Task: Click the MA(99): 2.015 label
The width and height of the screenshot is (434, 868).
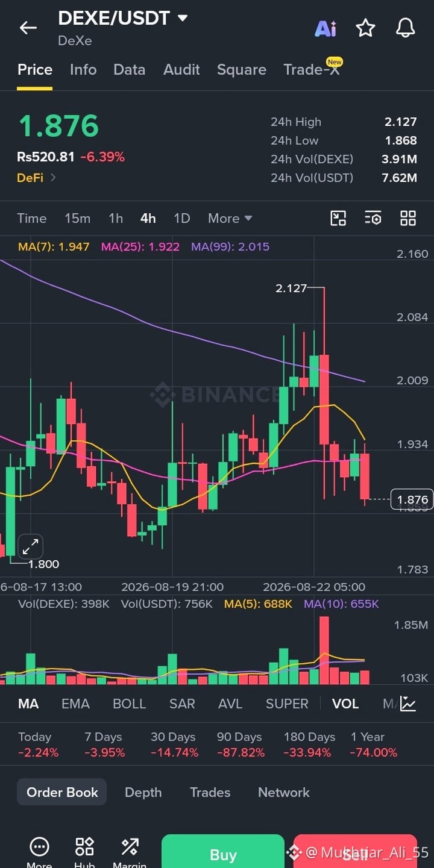Action: click(230, 246)
